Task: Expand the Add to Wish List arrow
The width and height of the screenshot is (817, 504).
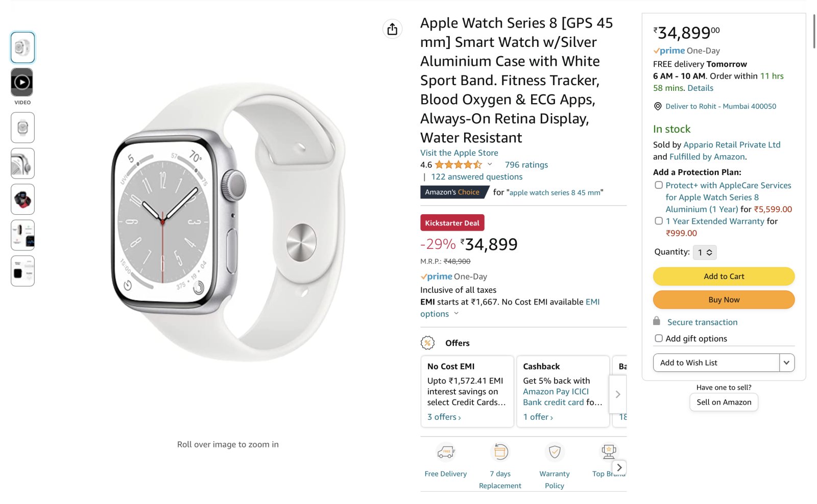Action: [x=786, y=363]
